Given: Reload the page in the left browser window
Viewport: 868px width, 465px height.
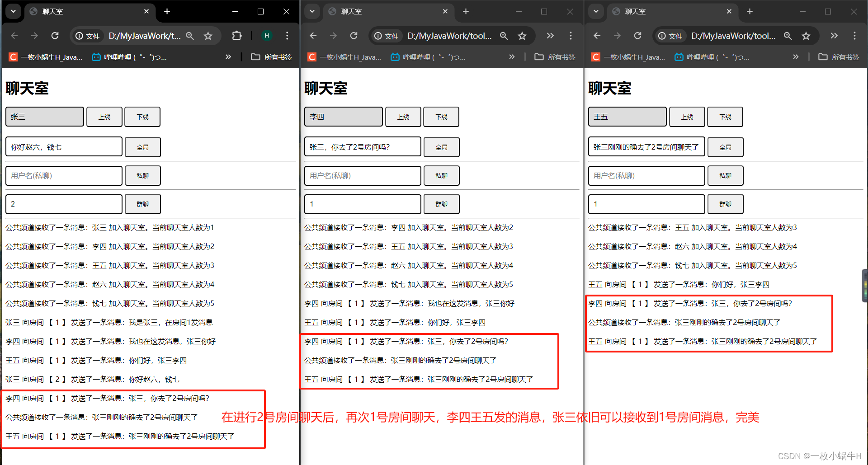Looking at the screenshot, I should [55, 36].
